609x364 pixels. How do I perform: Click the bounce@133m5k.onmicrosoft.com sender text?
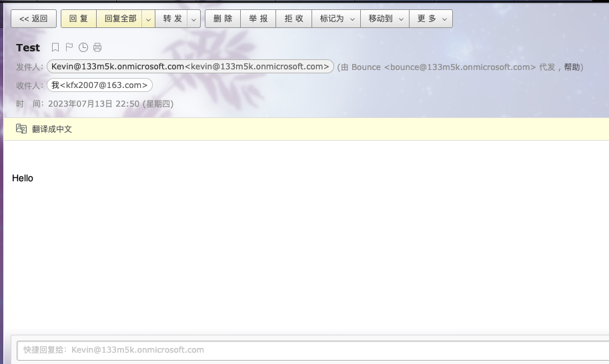pos(460,67)
